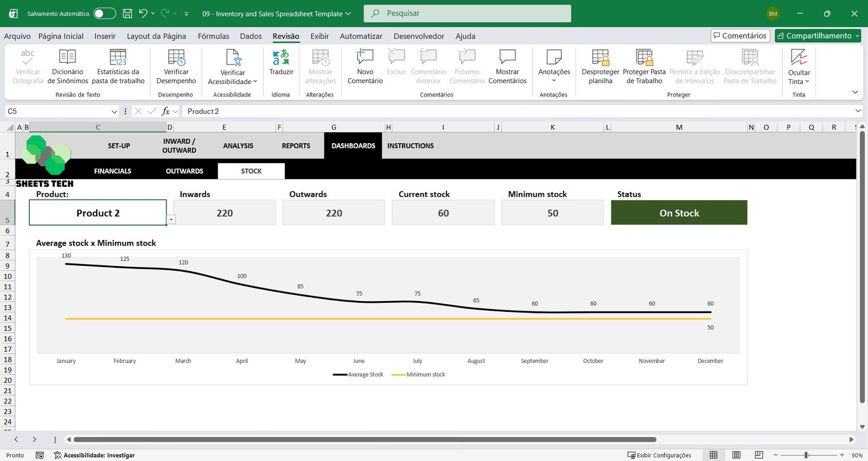Click Exibir Configurações in status bar
868x461 pixels.
659,455
